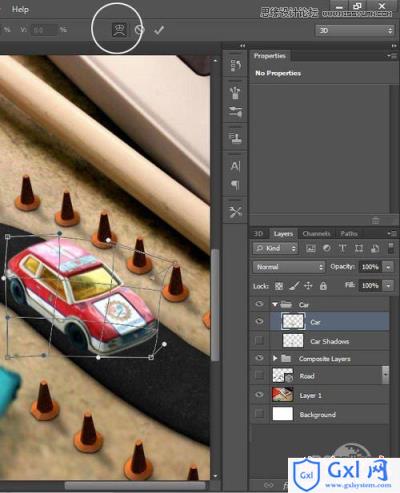Open the 3D workspace dropdown
Viewport: 400px width, 493px height.
point(355,31)
